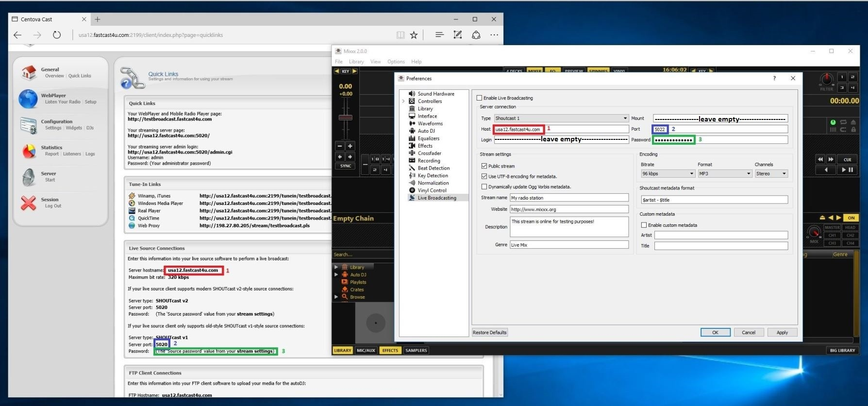This screenshot has width=868, height=406.
Task: Expand Auto DJ node in Mixxx sidebar
Action: (336, 274)
